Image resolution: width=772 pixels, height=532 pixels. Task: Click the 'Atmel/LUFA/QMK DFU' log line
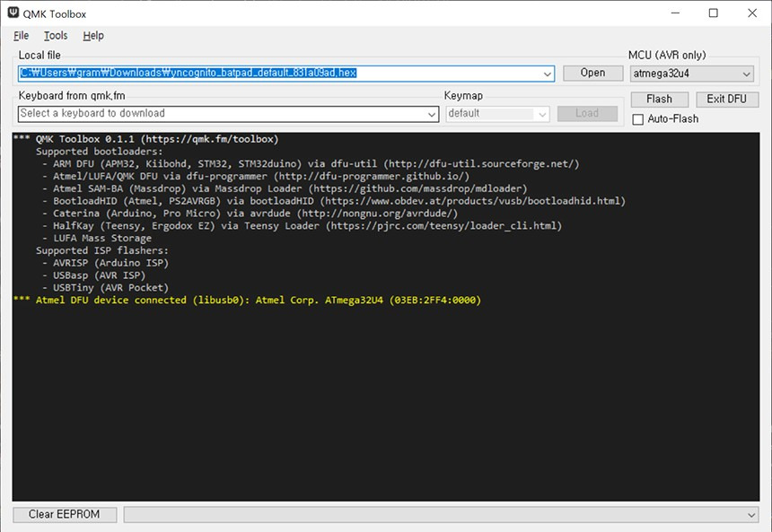pyautogui.click(x=256, y=176)
